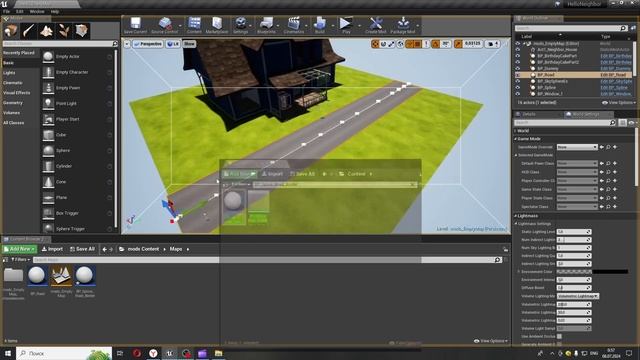Open the Windows Start menu
This screenshot has height=360, width=640.
tap(8, 353)
